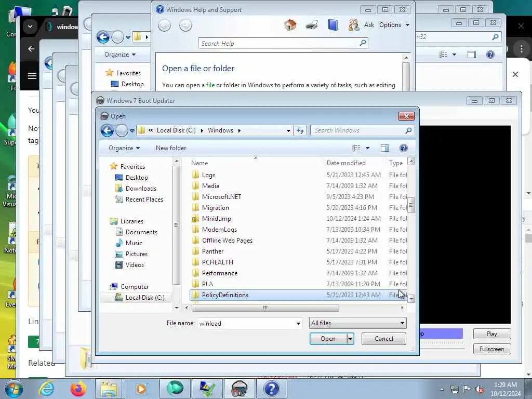
Task: Select the Microsoft.NET folder
Action: point(221,197)
